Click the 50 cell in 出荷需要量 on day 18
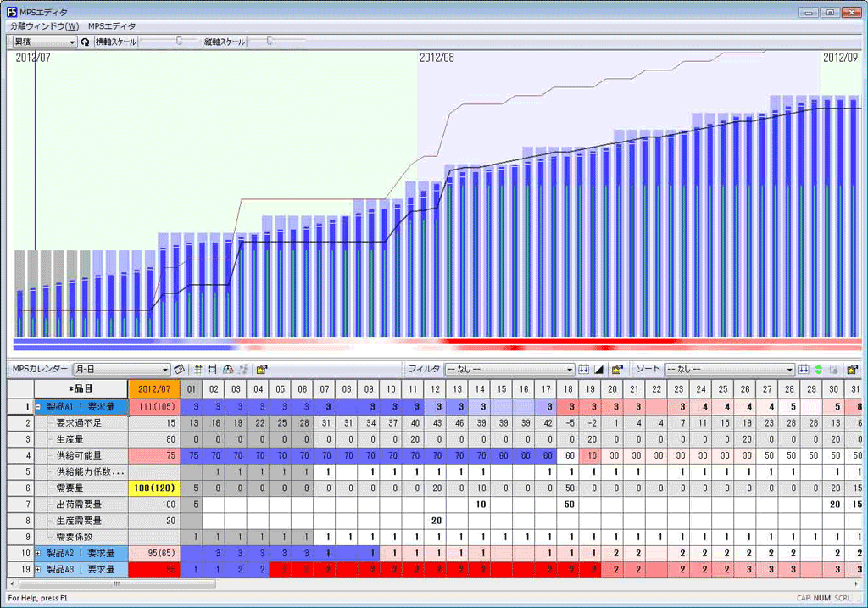 click(x=568, y=505)
